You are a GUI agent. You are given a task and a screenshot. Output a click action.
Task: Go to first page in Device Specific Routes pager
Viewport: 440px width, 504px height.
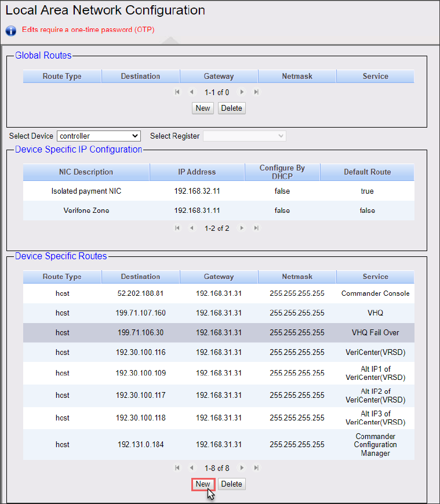(177, 468)
